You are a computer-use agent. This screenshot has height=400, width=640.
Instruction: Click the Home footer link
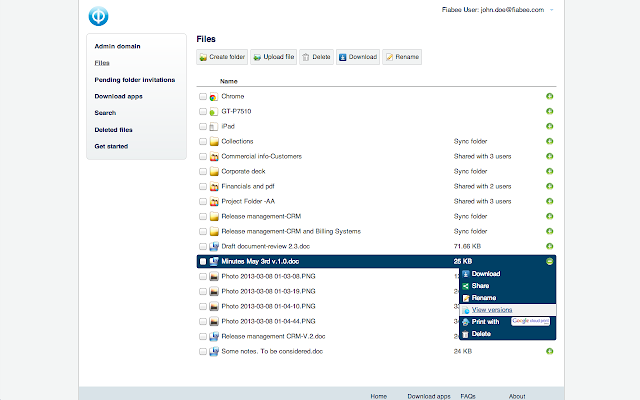click(378, 396)
